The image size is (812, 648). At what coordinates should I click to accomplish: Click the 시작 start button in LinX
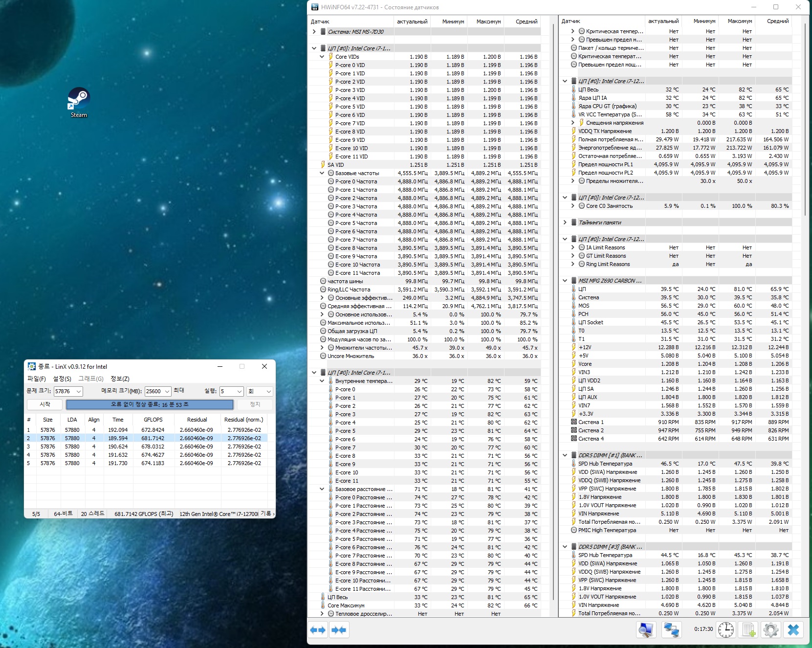[x=45, y=404]
